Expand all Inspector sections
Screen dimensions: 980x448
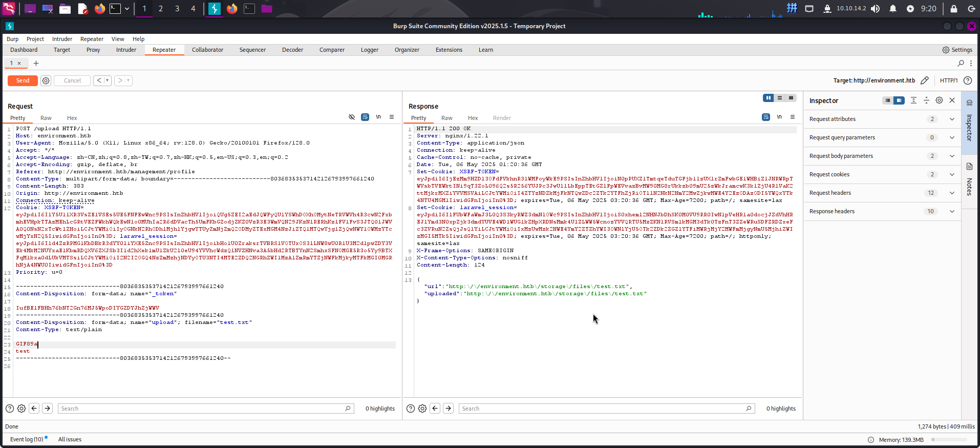point(913,100)
